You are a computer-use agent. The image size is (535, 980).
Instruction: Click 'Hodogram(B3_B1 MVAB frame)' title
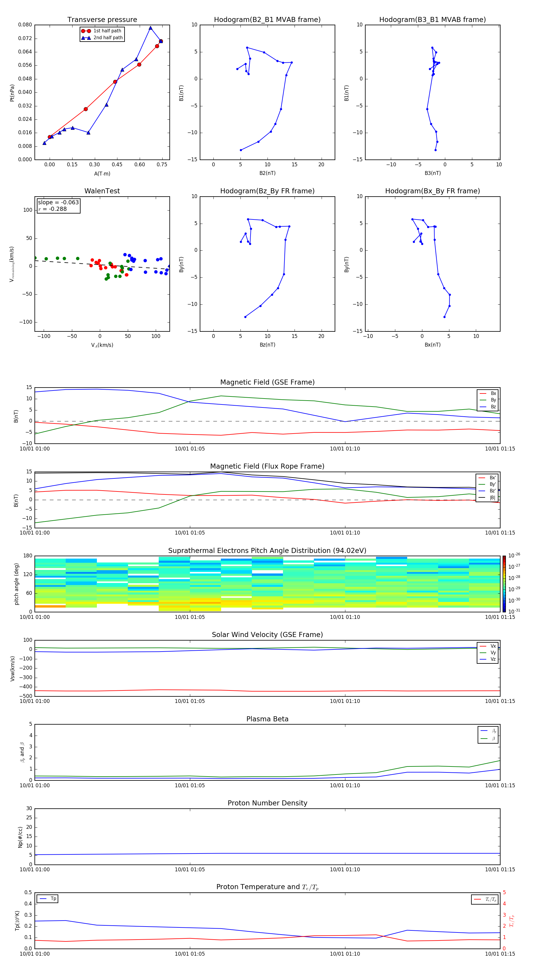click(432, 20)
